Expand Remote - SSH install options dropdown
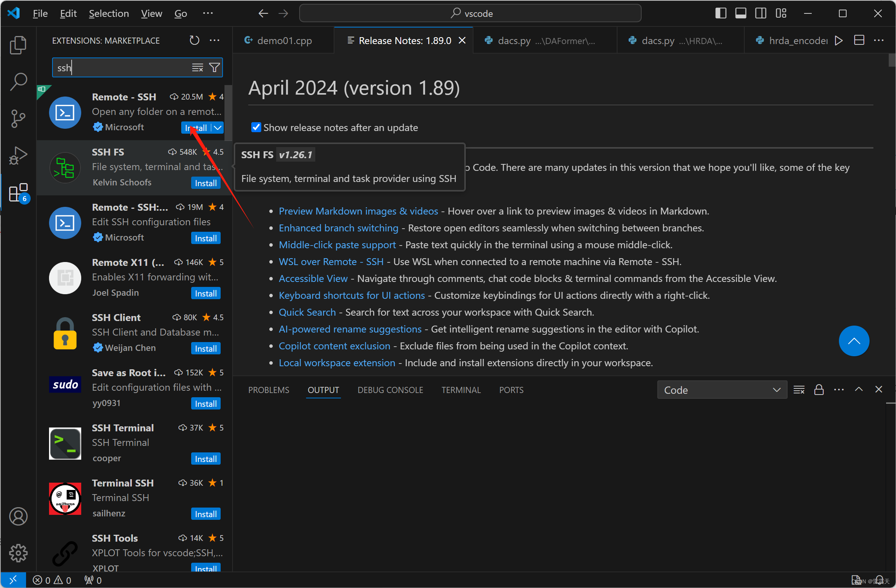 217,128
